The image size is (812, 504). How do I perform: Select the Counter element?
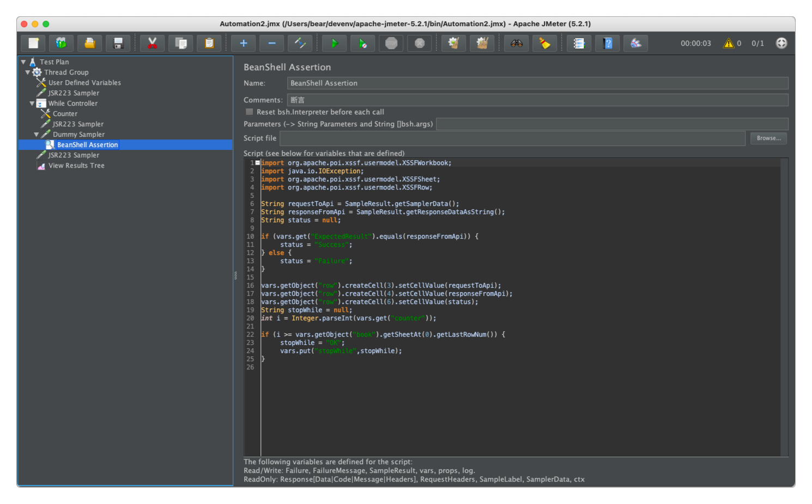pos(65,114)
